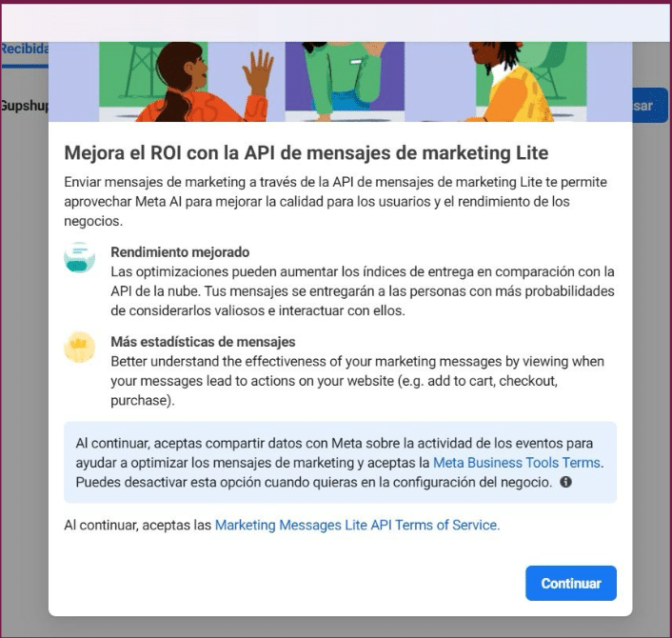Click the paragraph starting 'Enviar mensajes de marketing'
672x638 pixels.
coord(336,202)
